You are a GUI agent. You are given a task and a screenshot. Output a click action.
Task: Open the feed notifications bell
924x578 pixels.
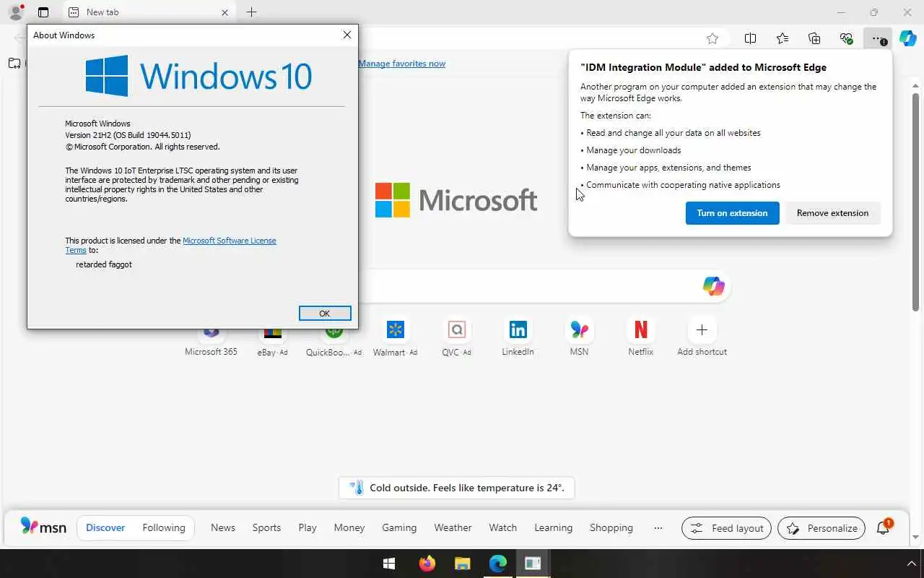pos(884,527)
